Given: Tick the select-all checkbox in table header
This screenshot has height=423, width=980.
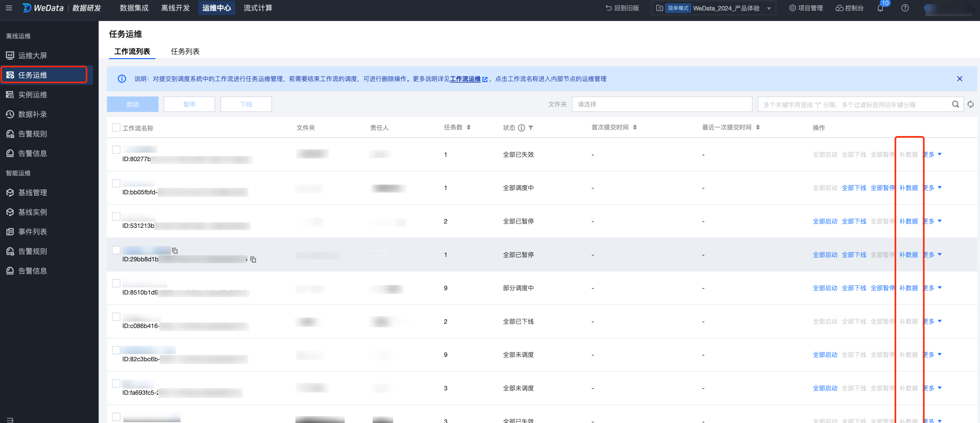Looking at the screenshot, I should coord(116,127).
